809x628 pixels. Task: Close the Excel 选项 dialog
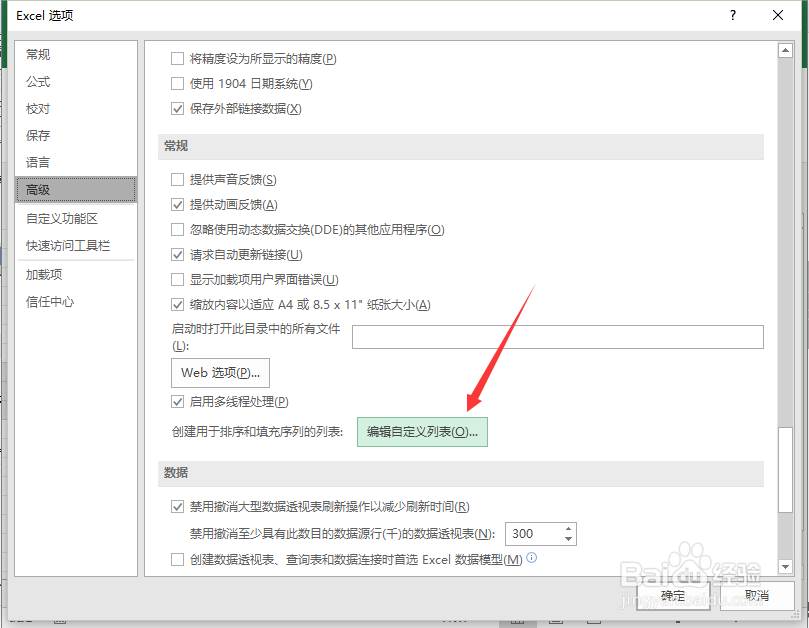(x=778, y=15)
